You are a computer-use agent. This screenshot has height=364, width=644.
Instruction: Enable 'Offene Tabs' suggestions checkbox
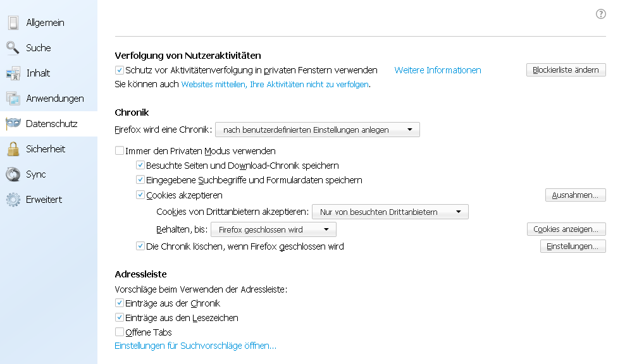[x=120, y=332]
